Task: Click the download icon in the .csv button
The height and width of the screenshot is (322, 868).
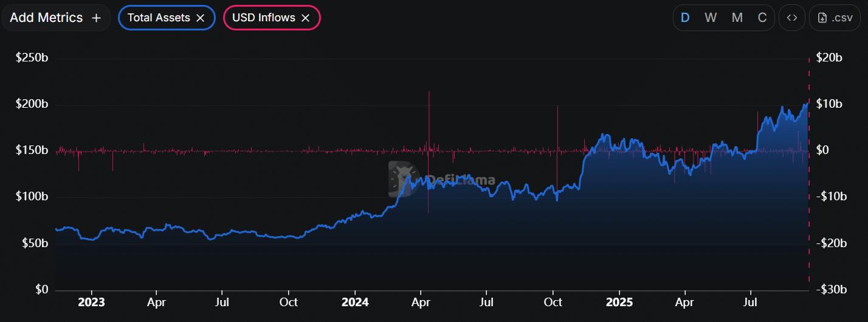Action: (822, 18)
